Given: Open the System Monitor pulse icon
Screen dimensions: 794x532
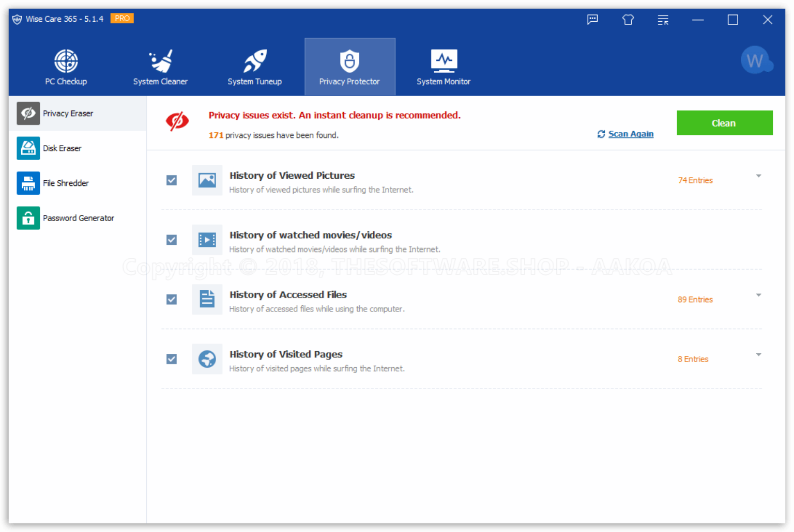Looking at the screenshot, I should pyautogui.click(x=444, y=61).
